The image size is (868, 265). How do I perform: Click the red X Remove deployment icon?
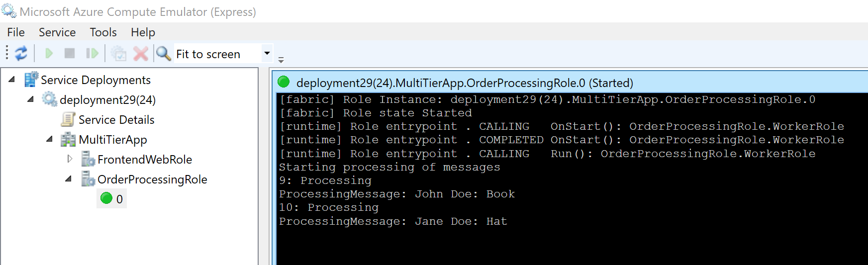pos(141,53)
